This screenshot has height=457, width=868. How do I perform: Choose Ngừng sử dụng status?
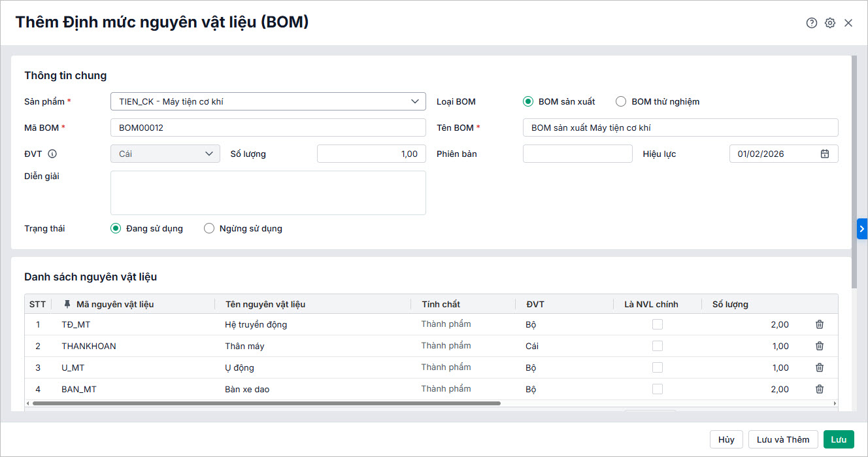coord(210,229)
